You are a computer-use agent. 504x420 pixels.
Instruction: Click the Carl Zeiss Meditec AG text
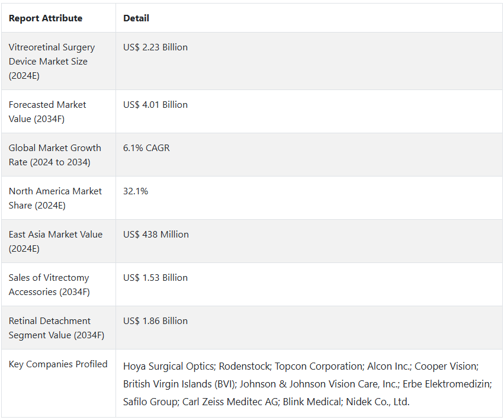(230, 402)
